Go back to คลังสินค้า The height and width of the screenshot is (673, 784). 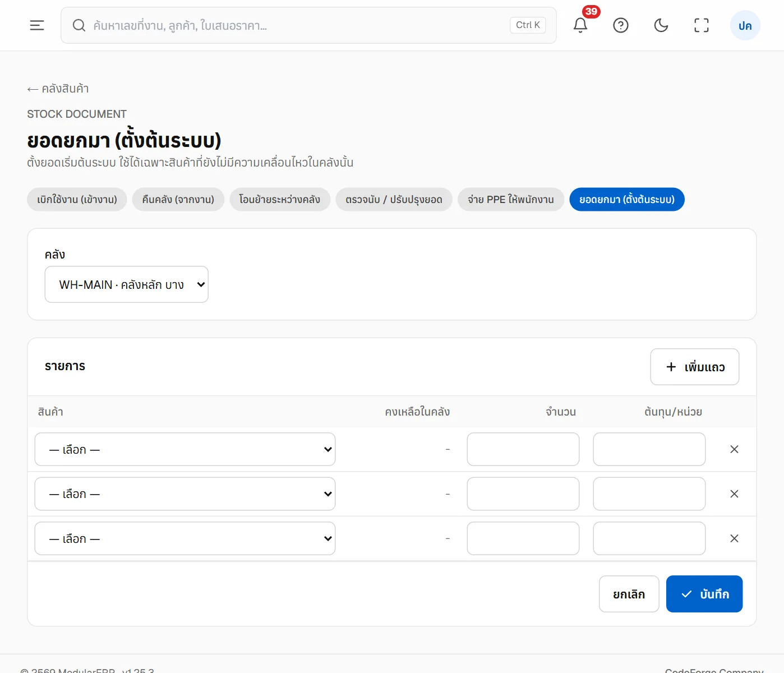(x=58, y=89)
